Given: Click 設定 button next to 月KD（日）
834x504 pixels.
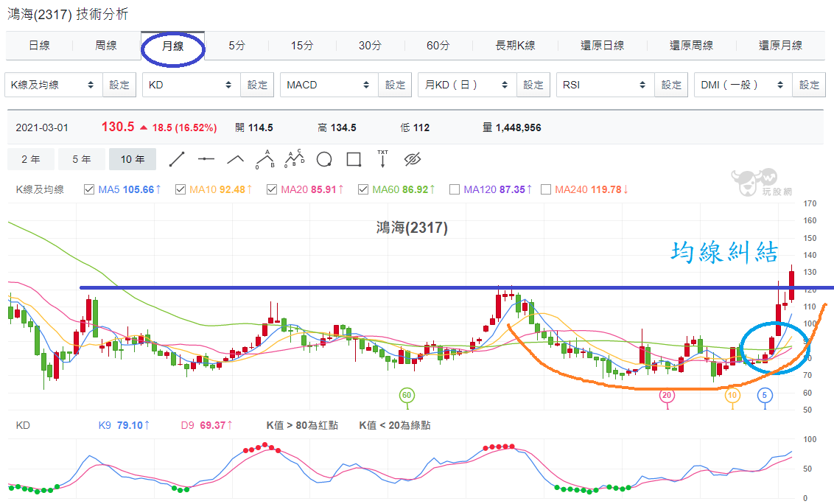Looking at the screenshot, I should (x=533, y=85).
